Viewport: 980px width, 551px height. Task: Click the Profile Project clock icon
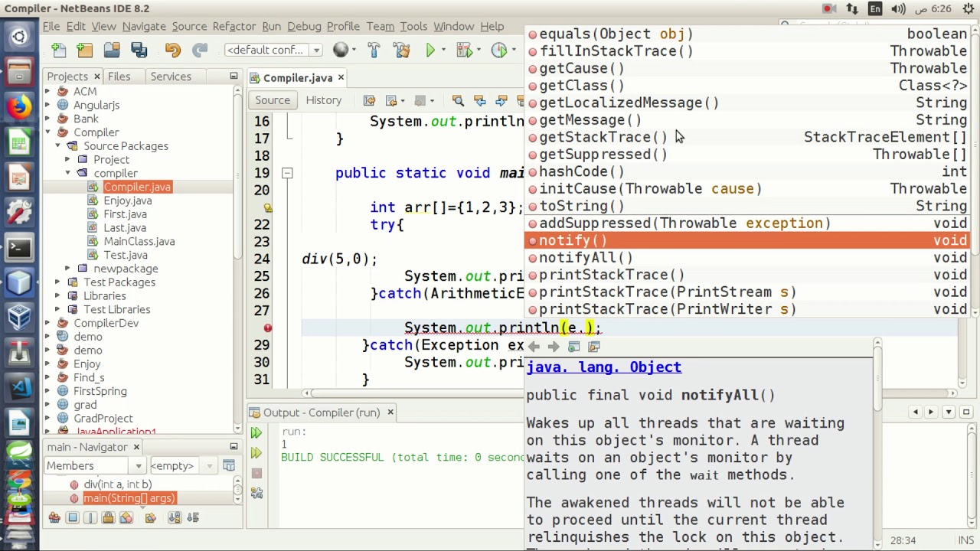(x=499, y=51)
